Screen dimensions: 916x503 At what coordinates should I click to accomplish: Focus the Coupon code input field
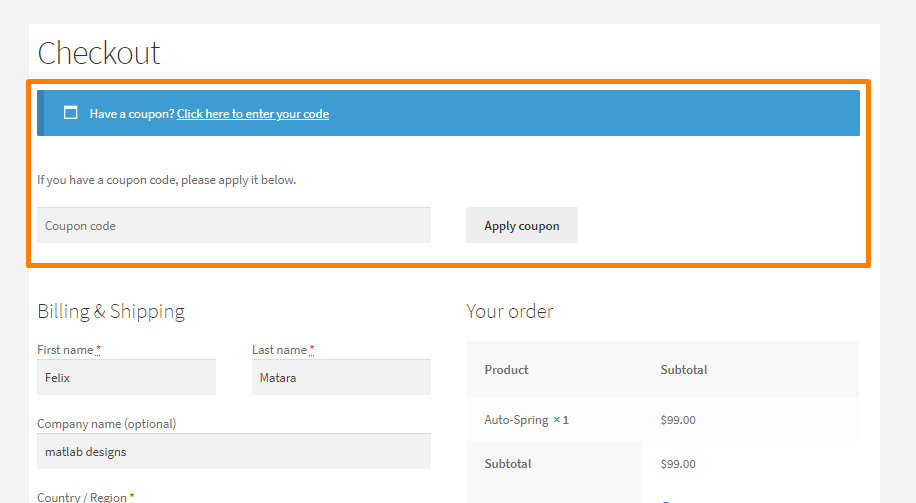tap(234, 225)
